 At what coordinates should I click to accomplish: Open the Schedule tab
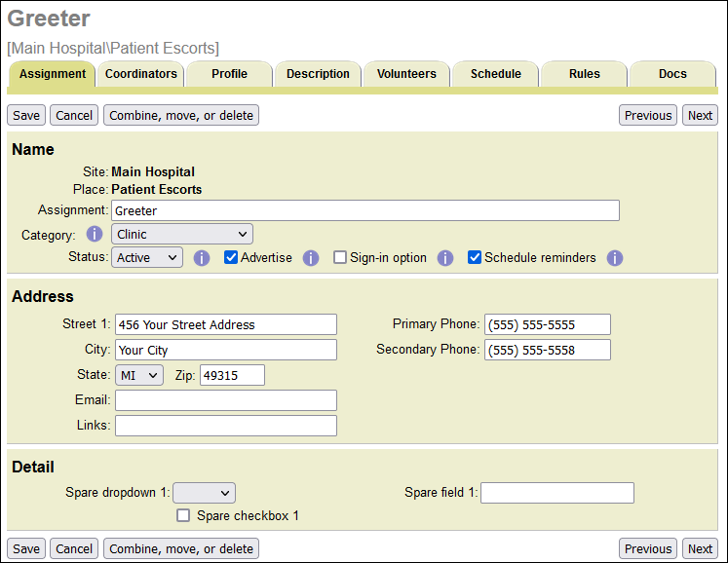(x=496, y=74)
